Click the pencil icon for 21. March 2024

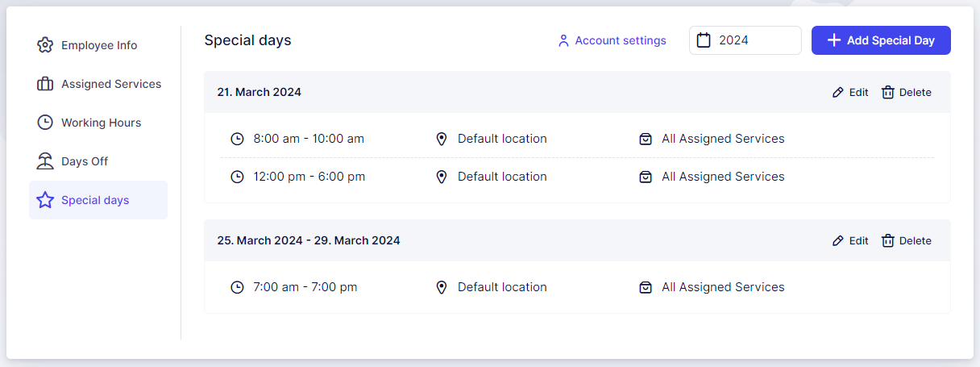tap(838, 93)
